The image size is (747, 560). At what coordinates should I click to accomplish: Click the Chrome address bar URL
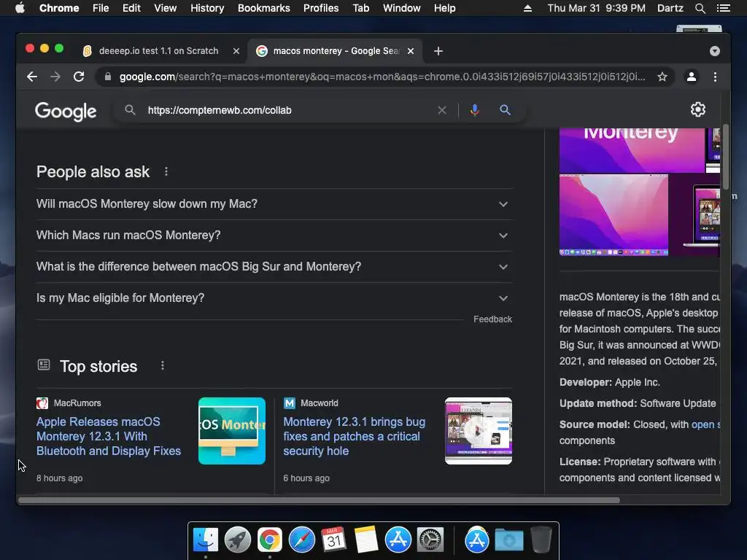point(382,77)
